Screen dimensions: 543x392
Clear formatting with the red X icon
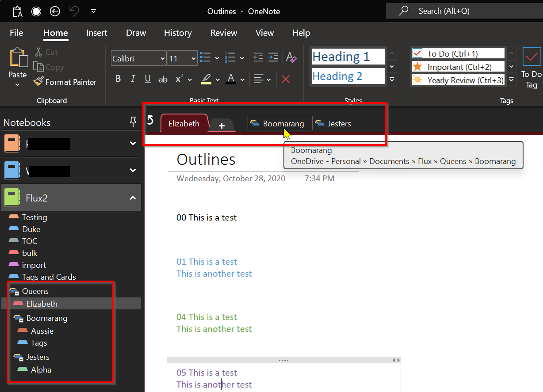tap(286, 79)
